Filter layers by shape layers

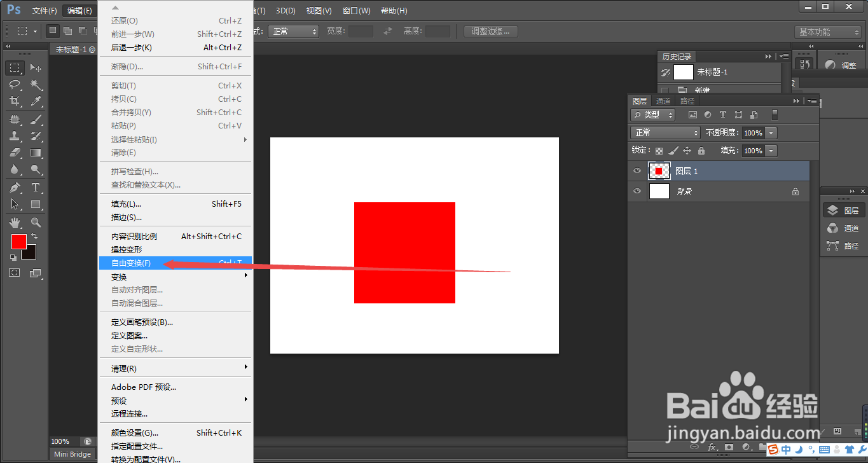[738, 115]
